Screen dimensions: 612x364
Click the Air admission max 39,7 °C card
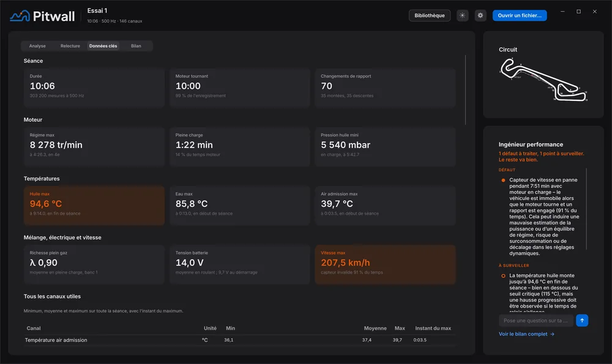click(x=385, y=206)
